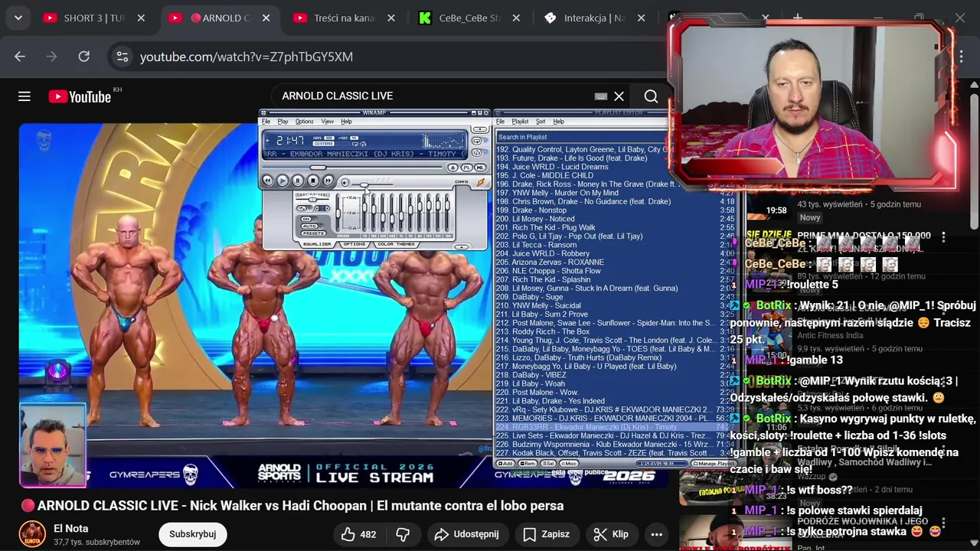Open Winamp Options menu
The image size is (980, 551).
[305, 122]
